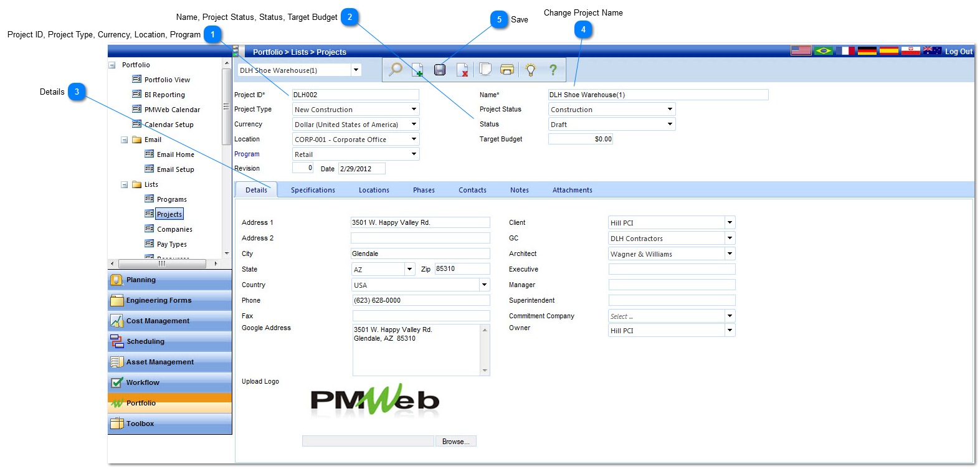This screenshot has width=980, height=469.
Task: Click the Phone number field
Action: pos(421,300)
